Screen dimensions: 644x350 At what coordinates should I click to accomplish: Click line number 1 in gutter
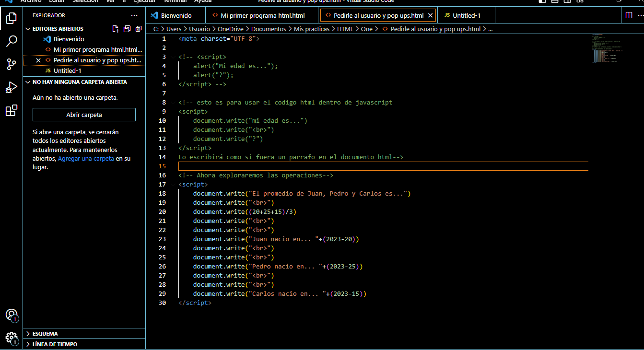click(x=164, y=39)
